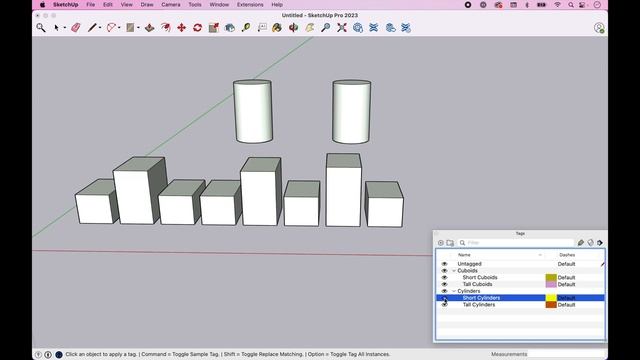Open the Tags panel details arrow
640x360 pixels.
point(600,242)
